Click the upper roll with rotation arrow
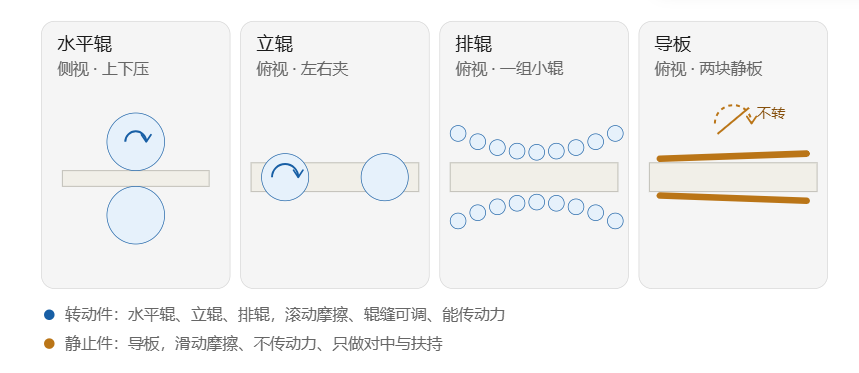859x373 pixels. (136, 142)
